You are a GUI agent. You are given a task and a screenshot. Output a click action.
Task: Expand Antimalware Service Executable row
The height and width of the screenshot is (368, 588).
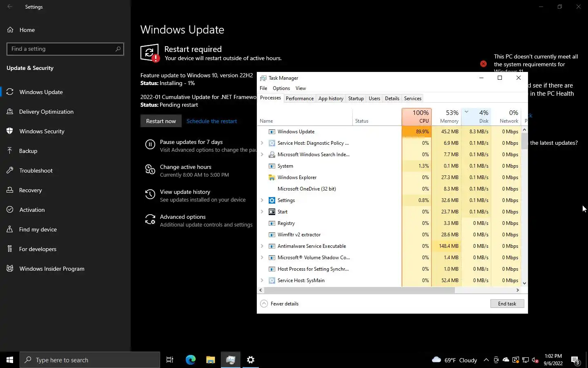point(262,246)
